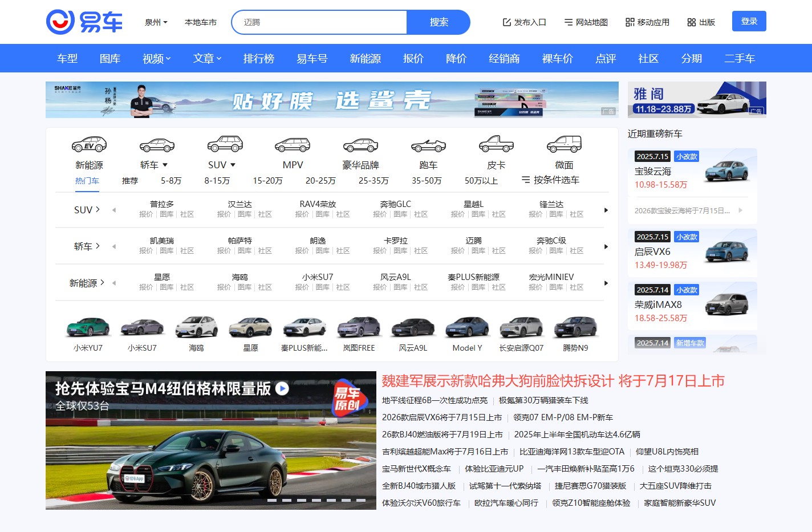
Task: Play the BMW M4 video
Action: (282, 388)
